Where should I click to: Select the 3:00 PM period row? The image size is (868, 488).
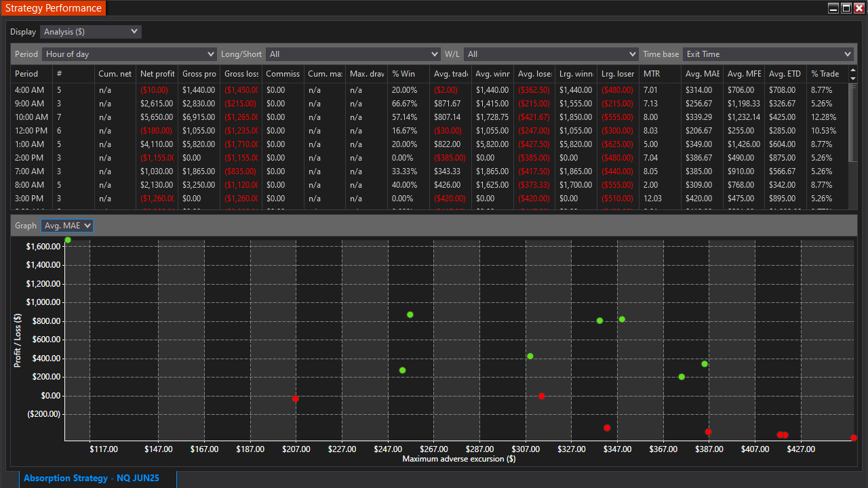tap(429, 199)
